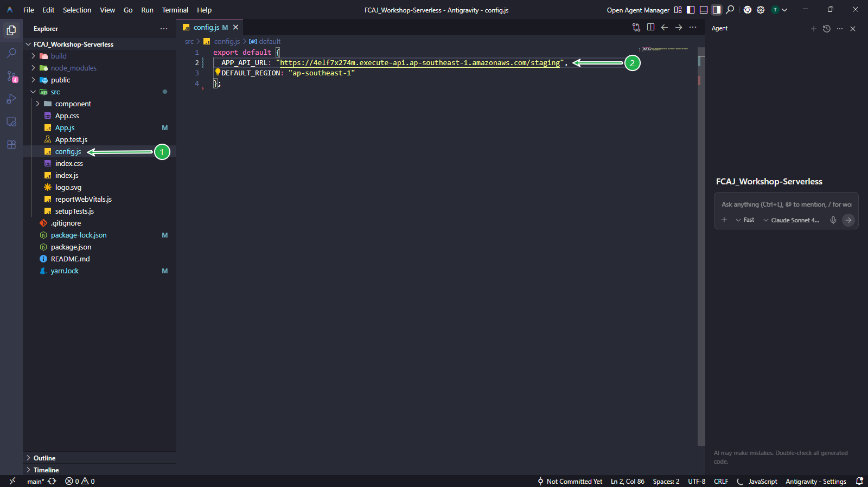This screenshot has height=487, width=868.
Task: Open the Extensions view
Action: (x=11, y=144)
